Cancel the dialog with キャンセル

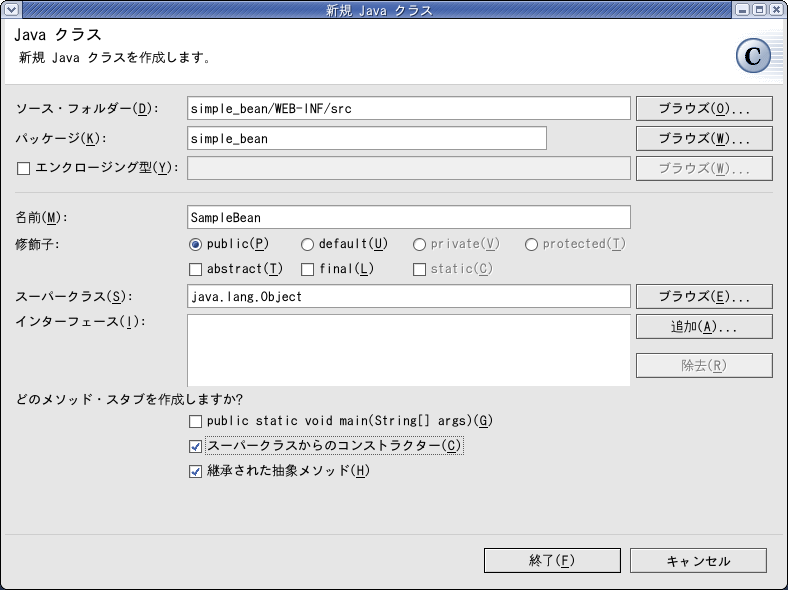(699, 560)
